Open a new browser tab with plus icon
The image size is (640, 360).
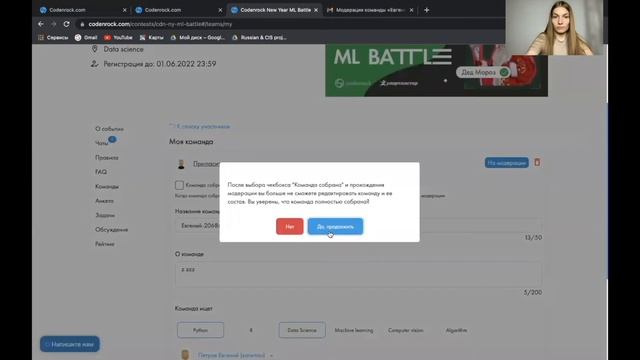427,10
